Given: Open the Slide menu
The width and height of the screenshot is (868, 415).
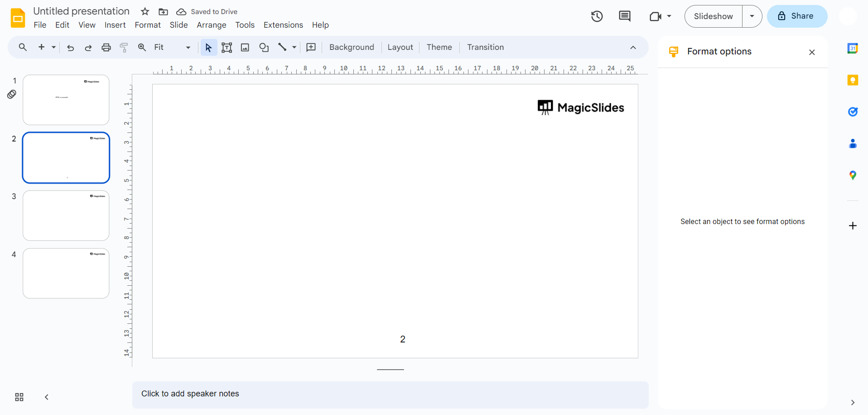Looking at the screenshot, I should pyautogui.click(x=178, y=25).
